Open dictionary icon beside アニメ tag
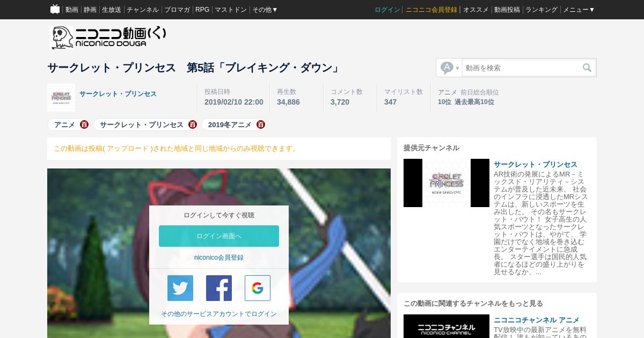The width and height of the screenshot is (644, 338). tap(84, 124)
